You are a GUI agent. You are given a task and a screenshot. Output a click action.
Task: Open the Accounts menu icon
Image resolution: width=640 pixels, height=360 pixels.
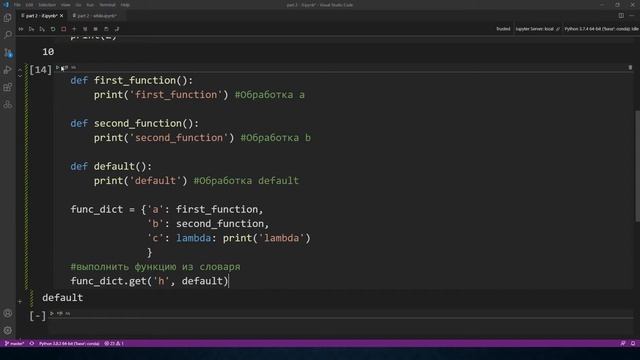click(x=7, y=313)
